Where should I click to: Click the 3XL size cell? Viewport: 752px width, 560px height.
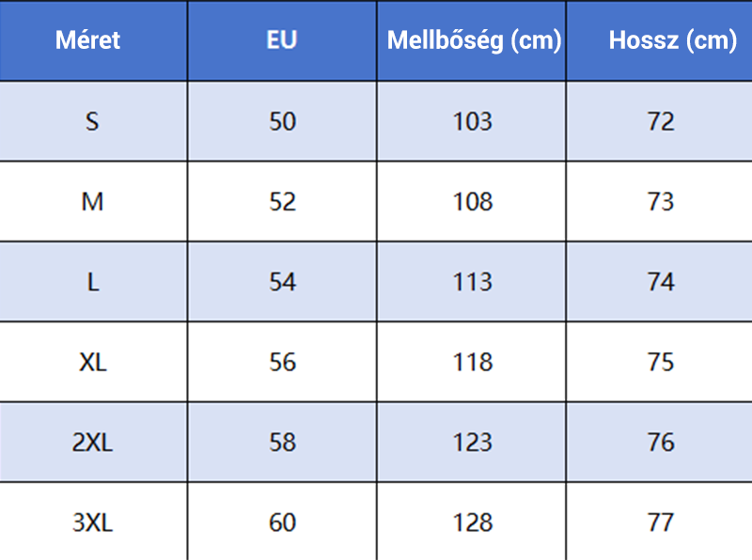92,522
